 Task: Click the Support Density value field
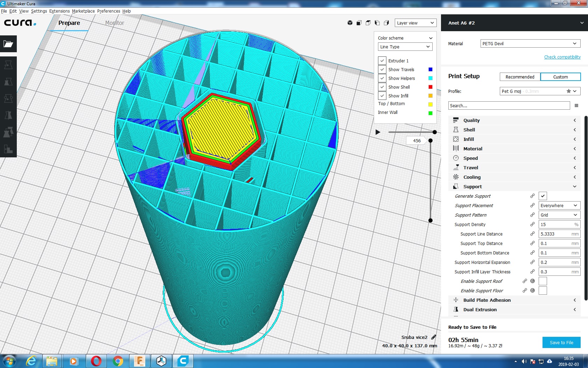click(x=559, y=224)
